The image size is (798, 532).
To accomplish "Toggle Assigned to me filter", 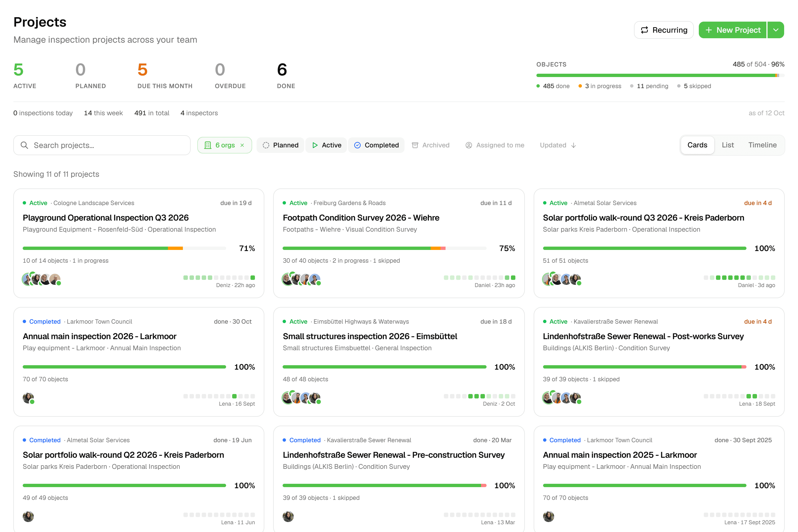I will 495,145.
